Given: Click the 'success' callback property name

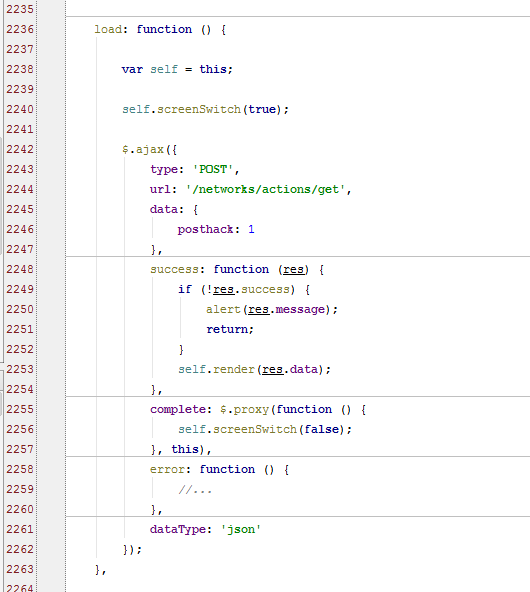Looking at the screenshot, I should 174,270.
